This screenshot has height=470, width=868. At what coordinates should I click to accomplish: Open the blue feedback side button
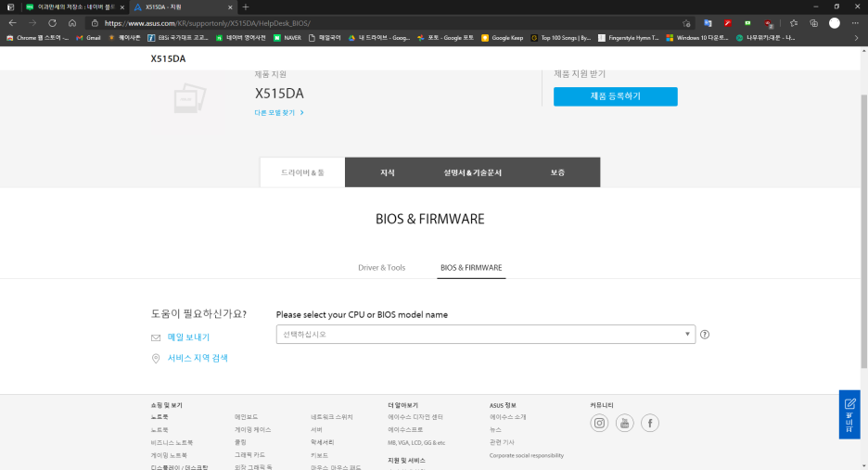[849, 414]
